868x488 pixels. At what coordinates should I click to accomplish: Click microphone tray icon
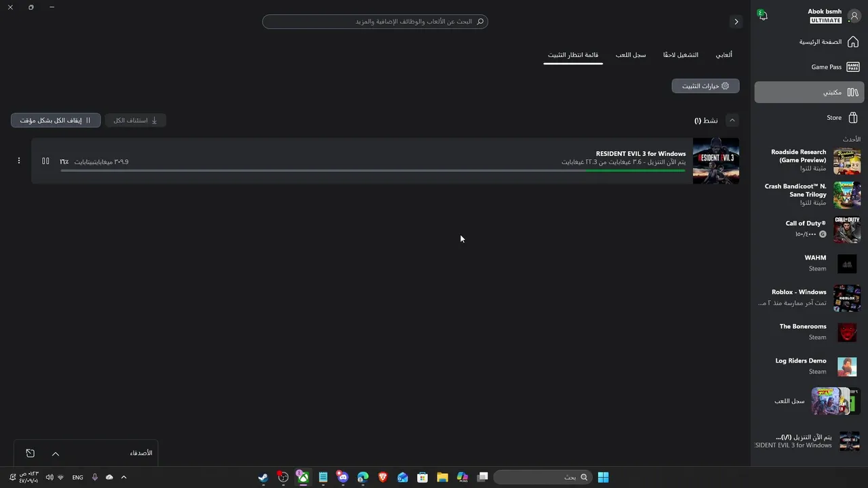[95, 477]
